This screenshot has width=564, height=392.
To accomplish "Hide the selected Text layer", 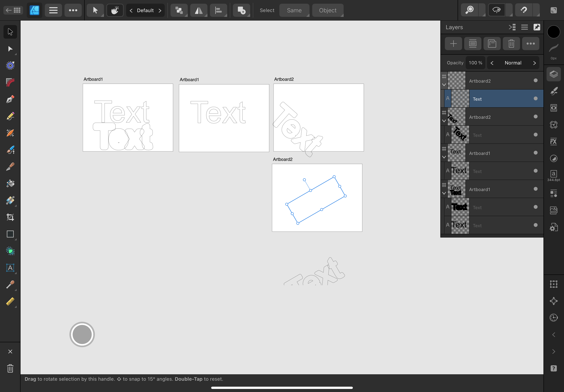I will (535, 98).
